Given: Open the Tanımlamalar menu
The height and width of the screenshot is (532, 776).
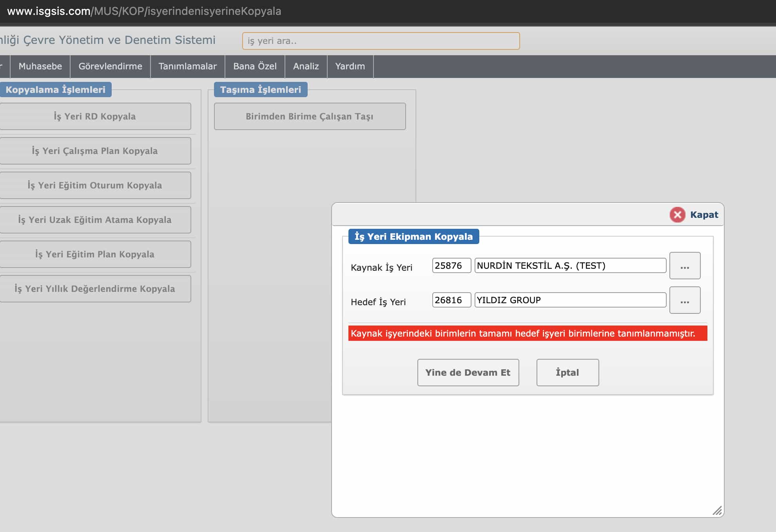Looking at the screenshot, I should [187, 66].
